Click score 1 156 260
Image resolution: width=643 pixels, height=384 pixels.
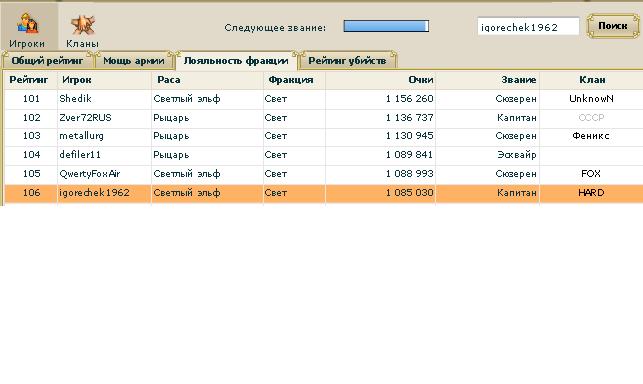409,99
